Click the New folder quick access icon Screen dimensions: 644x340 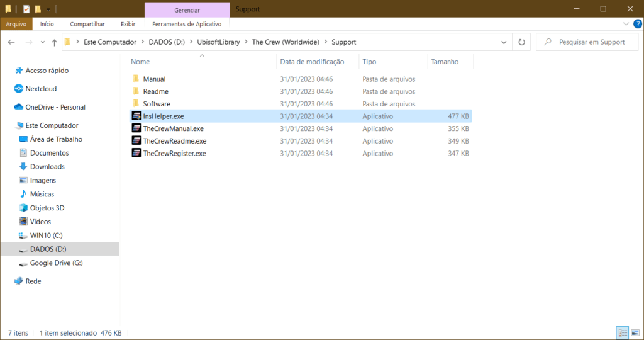pos(38,9)
